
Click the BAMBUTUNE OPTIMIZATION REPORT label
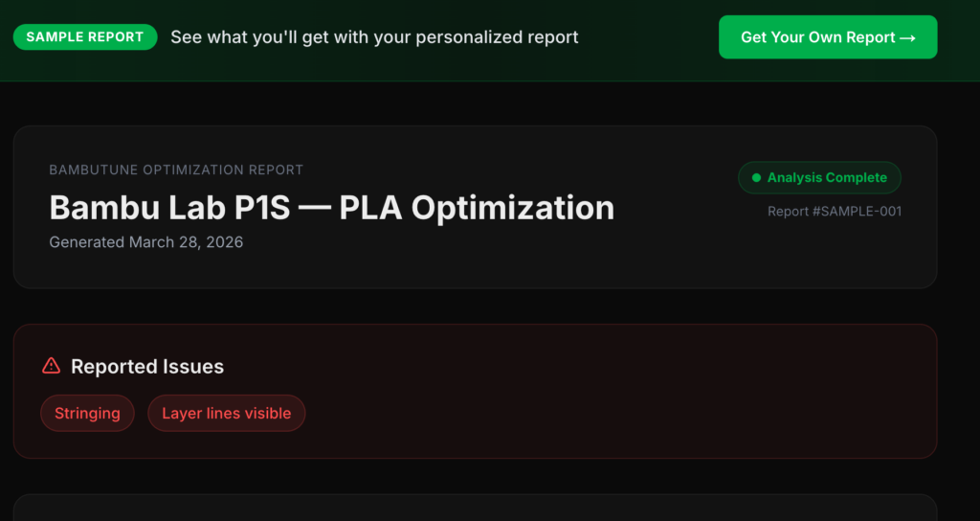pyautogui.click(x=176, y=170)
